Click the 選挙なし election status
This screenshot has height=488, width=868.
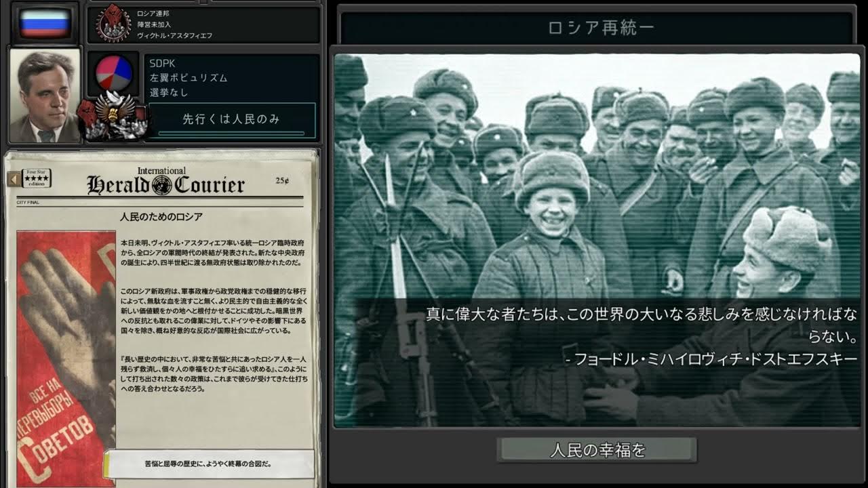[169, 92]
